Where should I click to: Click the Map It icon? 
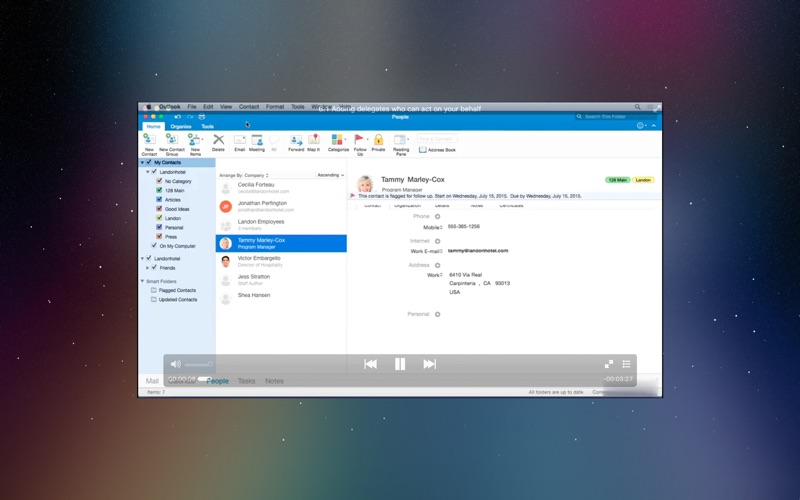point(314,139)
